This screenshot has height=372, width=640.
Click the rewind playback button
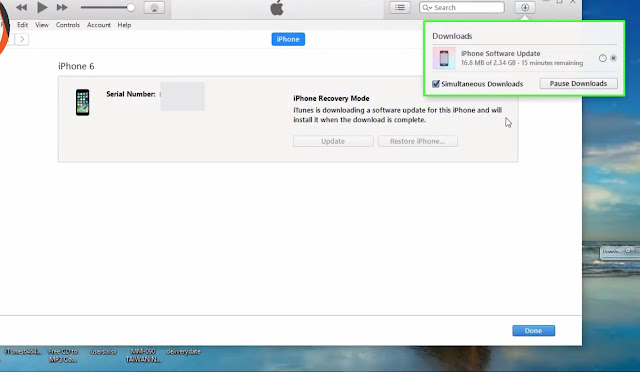pyautogui.click(x=21, y=7)
